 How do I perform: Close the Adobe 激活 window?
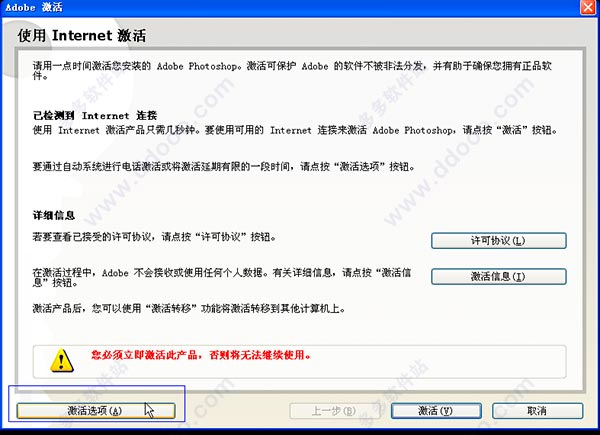coord(588,7)
